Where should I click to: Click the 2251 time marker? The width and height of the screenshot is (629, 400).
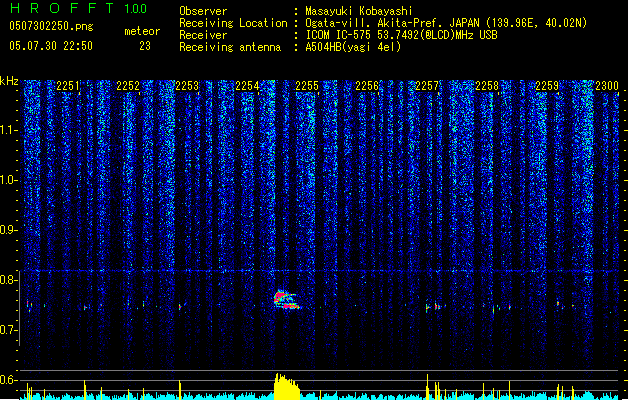pyautogui.click(x=68, y=86)
